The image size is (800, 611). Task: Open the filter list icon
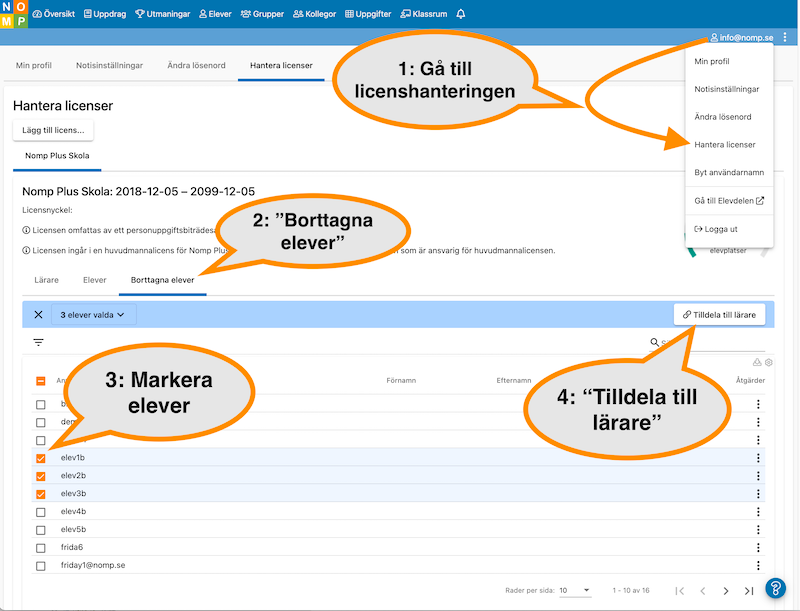click(38, 342)
